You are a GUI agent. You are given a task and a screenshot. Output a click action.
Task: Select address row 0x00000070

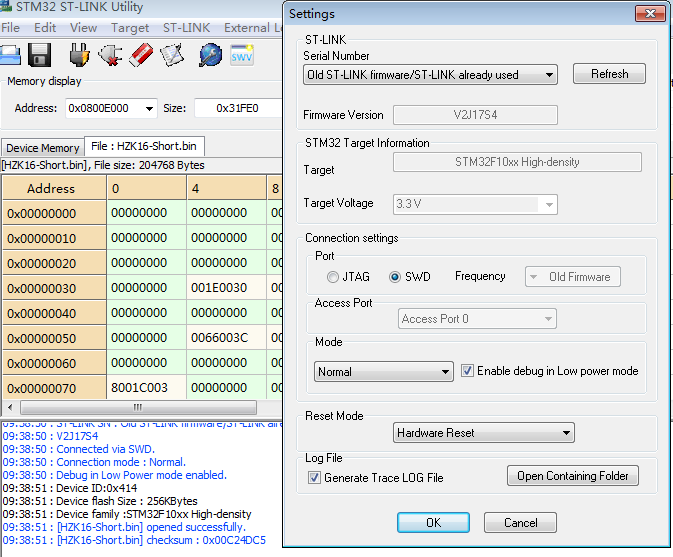(54, 388)
